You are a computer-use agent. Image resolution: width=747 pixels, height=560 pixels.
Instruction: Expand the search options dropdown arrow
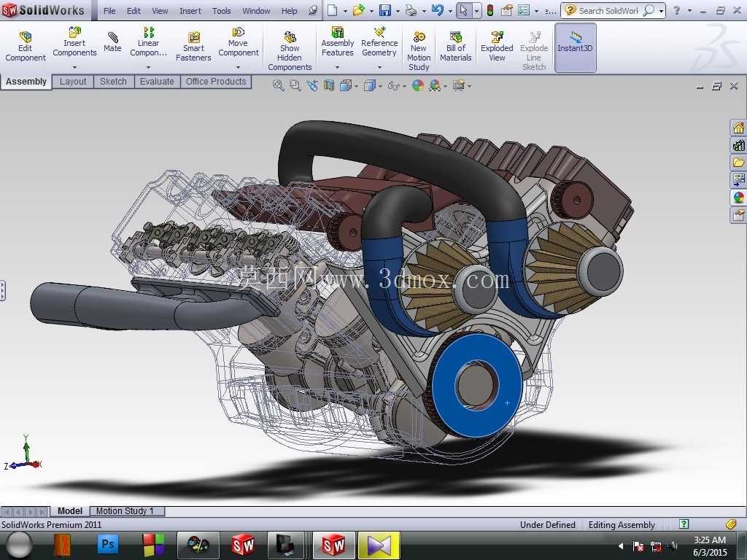point(661,11)
